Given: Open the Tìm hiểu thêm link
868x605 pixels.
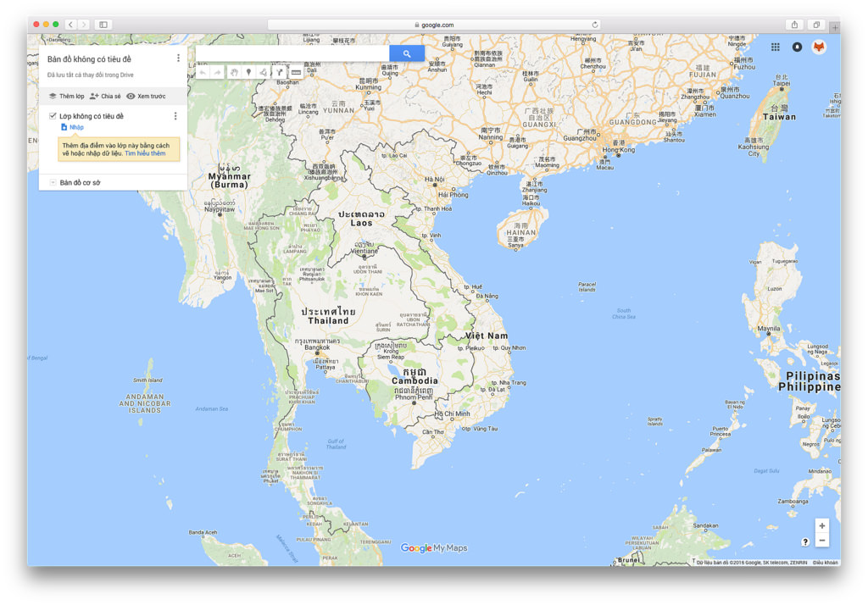Looking at the screenshot, I should 145,153.
